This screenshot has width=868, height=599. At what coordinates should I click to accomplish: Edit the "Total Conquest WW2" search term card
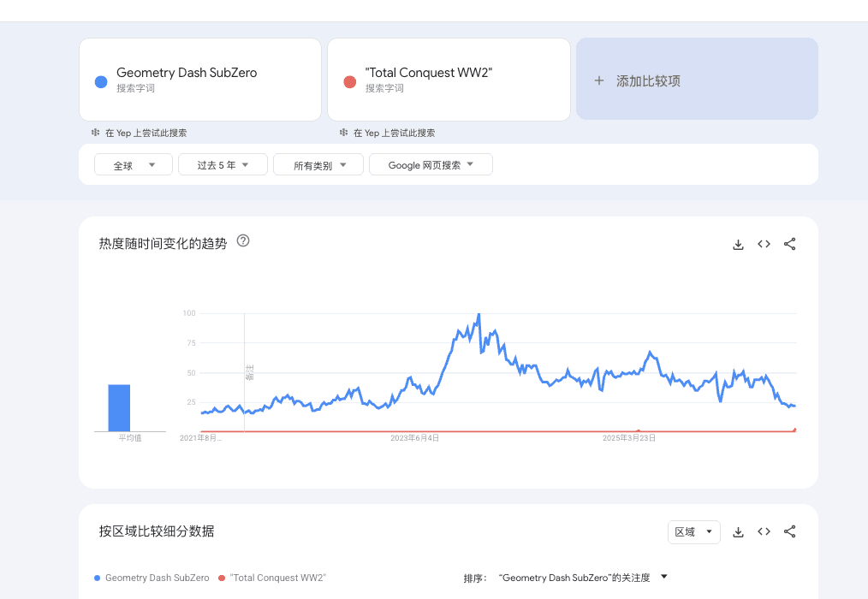(449, 80)
